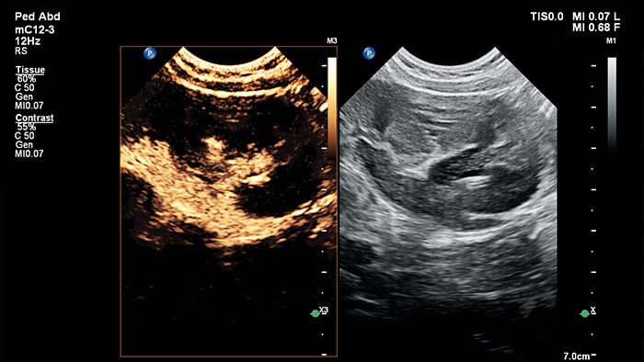Click 'C 50' under Contrast settings

coord(25,136)
